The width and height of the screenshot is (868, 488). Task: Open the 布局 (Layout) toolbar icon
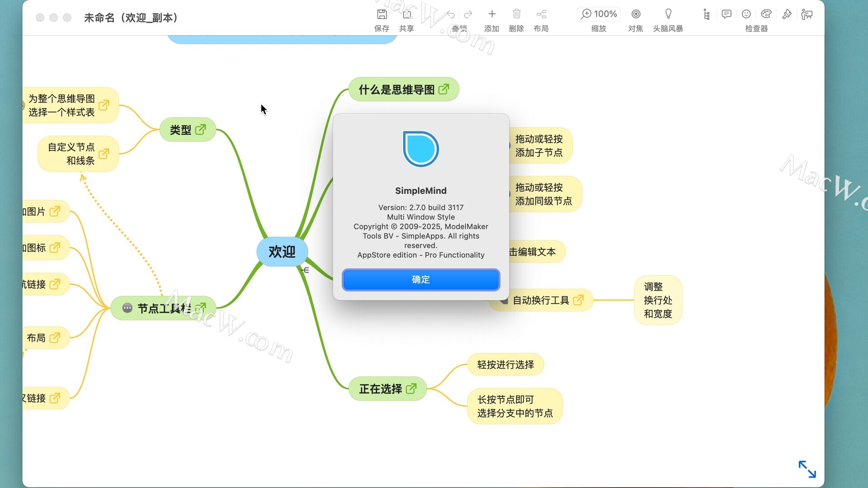[x=541, y=14]
